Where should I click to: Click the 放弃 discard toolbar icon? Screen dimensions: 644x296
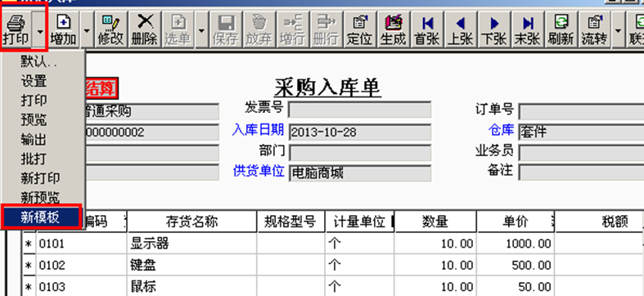click(x=259, y=29)
